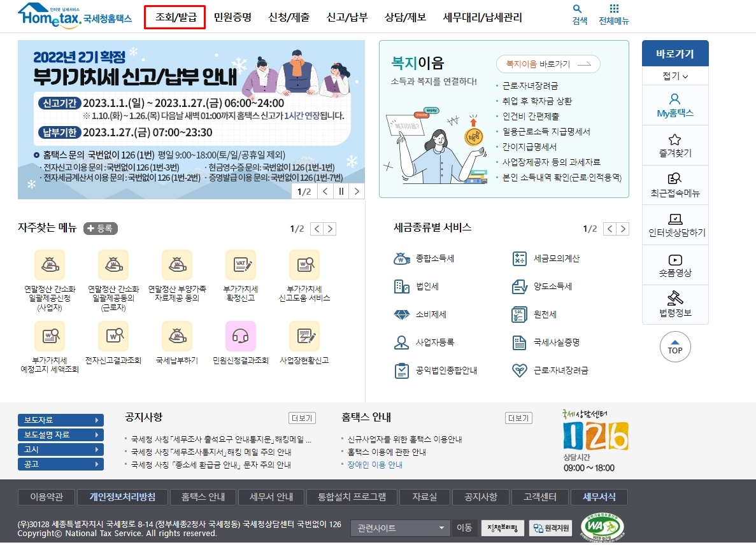This screenshot has width=756, height=545.
Task: Open 개인정보처리방침 footer link
Action: pyautogui.click(x=122, y=497)
